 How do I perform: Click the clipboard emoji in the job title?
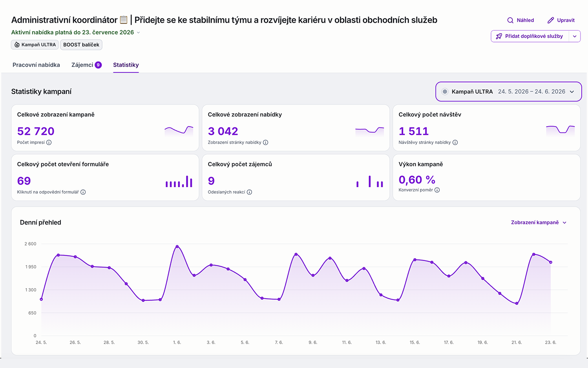point(123,20)
